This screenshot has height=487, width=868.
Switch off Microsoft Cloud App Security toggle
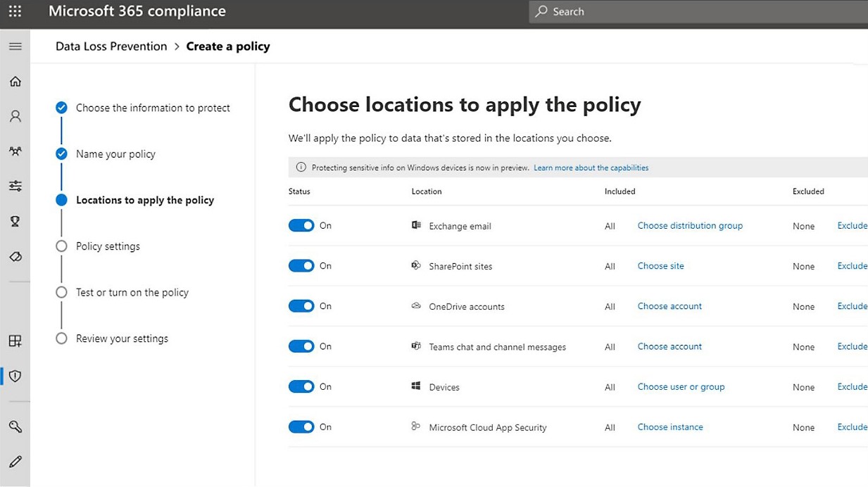(301, 426)
